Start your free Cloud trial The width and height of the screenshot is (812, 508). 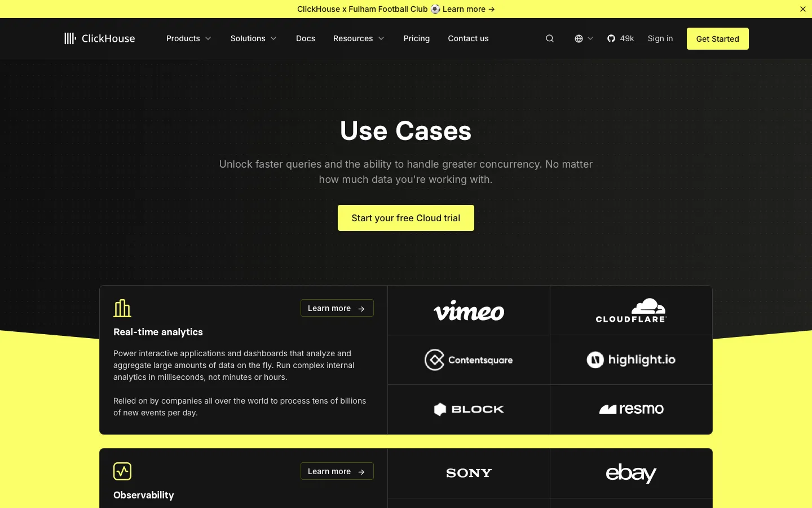[x=406, y=218]
